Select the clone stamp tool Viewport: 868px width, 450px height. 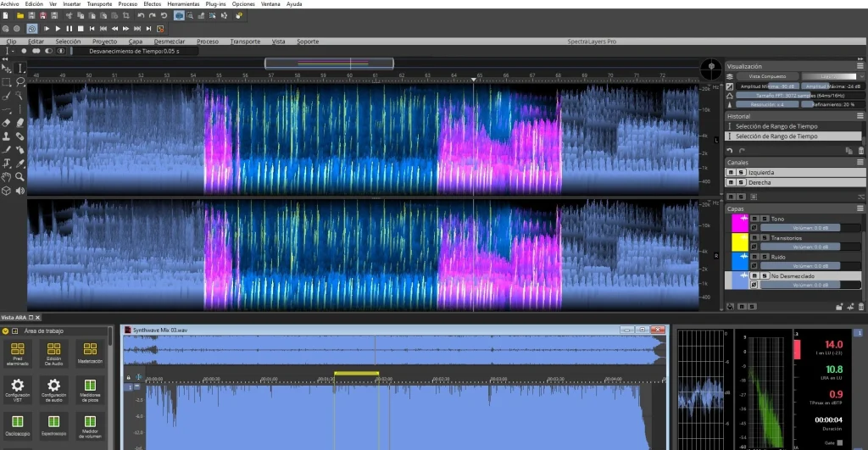coord(7,136)
